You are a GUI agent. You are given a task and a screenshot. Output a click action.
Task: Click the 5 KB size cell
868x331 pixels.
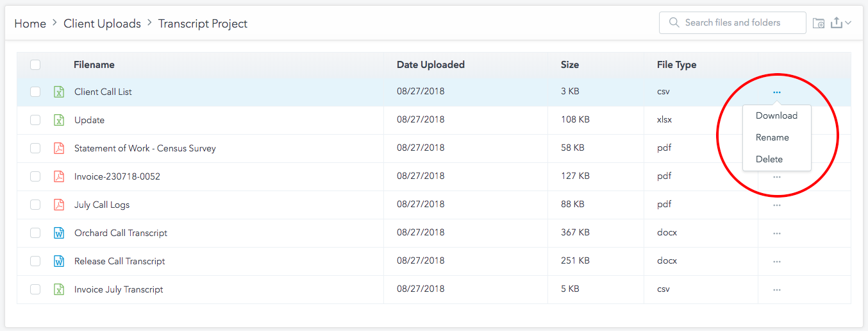click(570, 289)
